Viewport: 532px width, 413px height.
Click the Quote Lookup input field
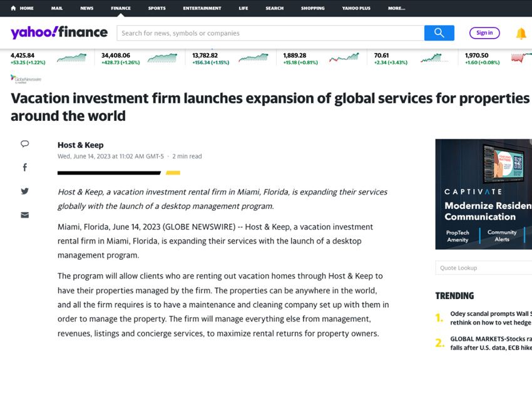(483, 268)
